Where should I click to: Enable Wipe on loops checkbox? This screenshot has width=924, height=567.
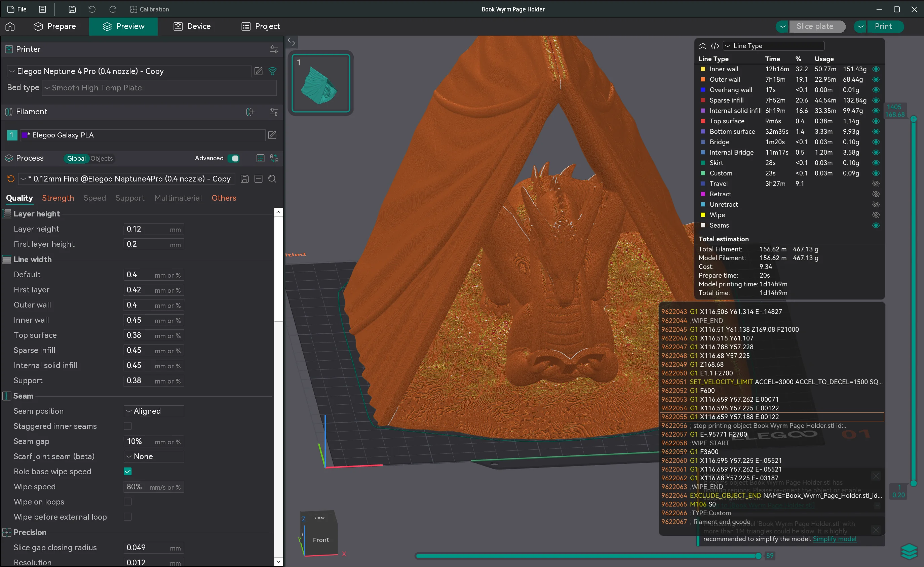(127, 502)
